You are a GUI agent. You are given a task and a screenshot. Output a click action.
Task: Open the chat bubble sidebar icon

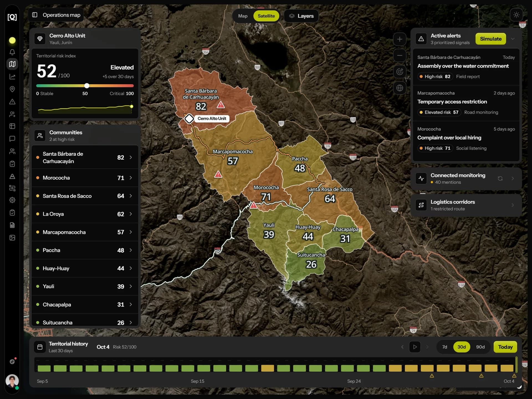(x=12, y=139)
